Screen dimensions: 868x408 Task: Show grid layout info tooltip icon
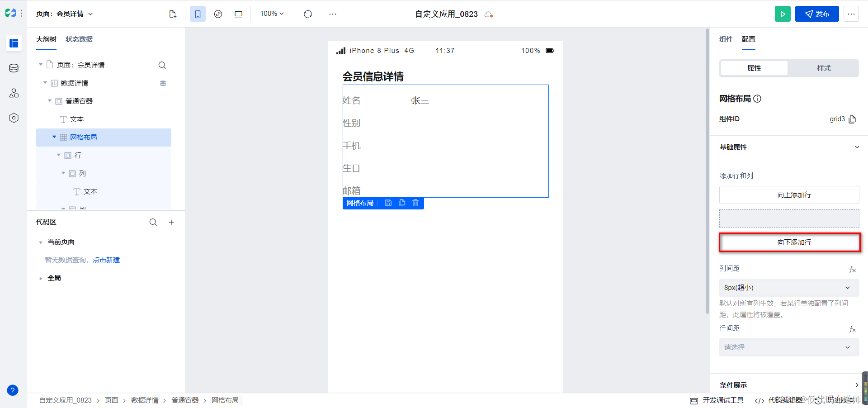[x=757, y=99]
